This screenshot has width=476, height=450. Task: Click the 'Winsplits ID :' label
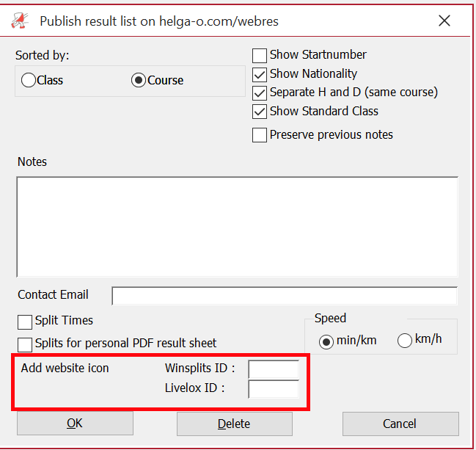(x=200, y=368)
